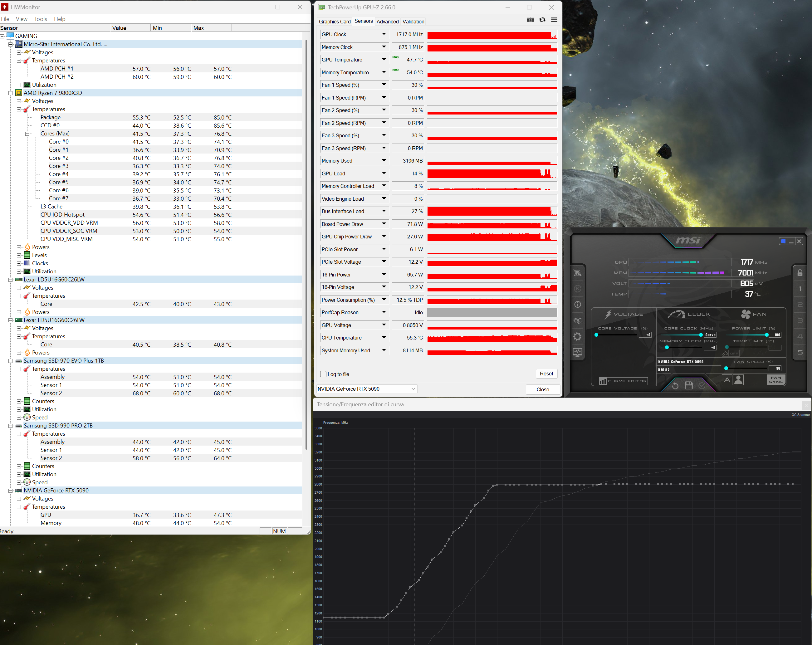Open Afterburner hardware monitor icon

tap(577, 352)
